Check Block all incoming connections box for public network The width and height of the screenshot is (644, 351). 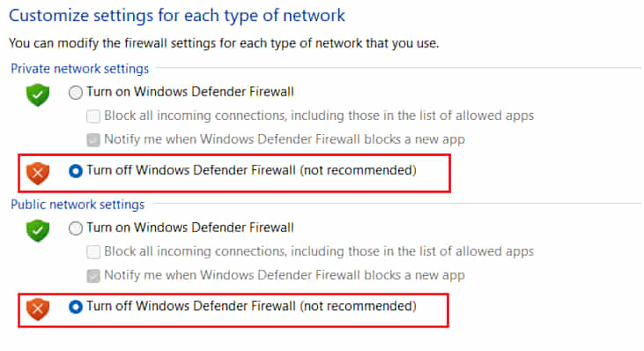93,252
